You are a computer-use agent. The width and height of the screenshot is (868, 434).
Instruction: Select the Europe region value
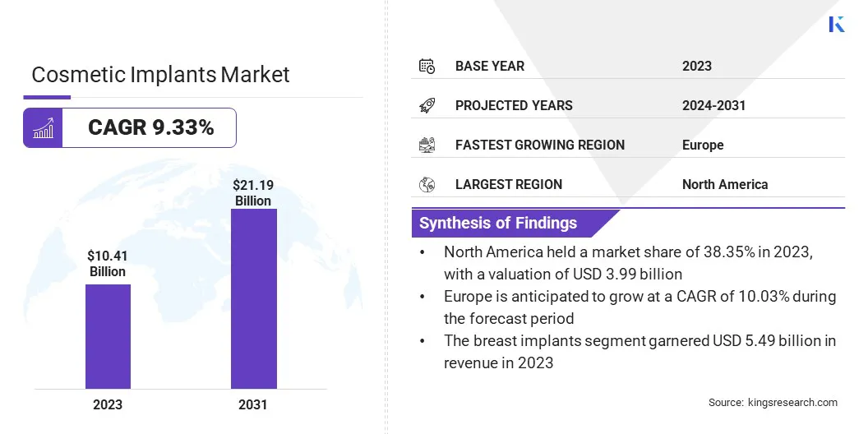[x=703, y=145]
